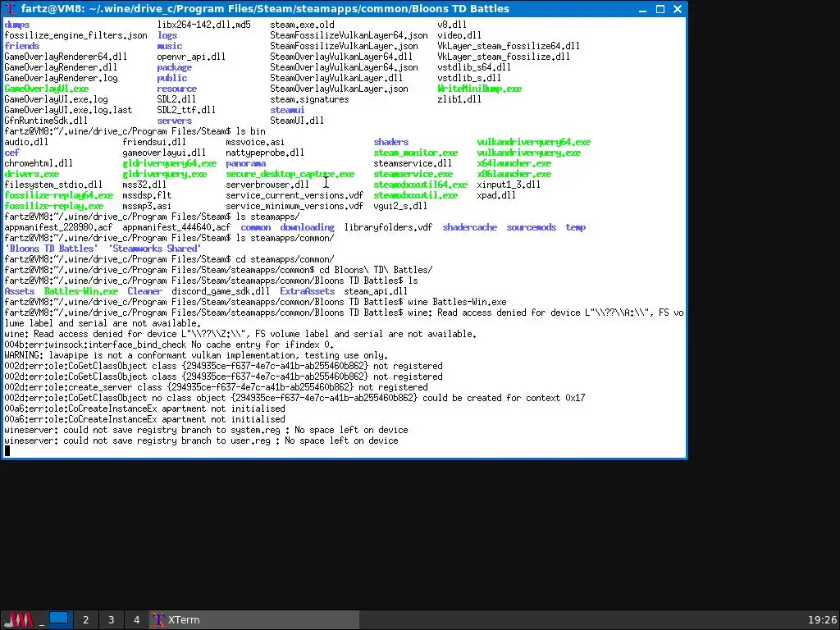The image size is (840, 630).
Task: Click the 19:26 clock
Action: pos(822,620)
